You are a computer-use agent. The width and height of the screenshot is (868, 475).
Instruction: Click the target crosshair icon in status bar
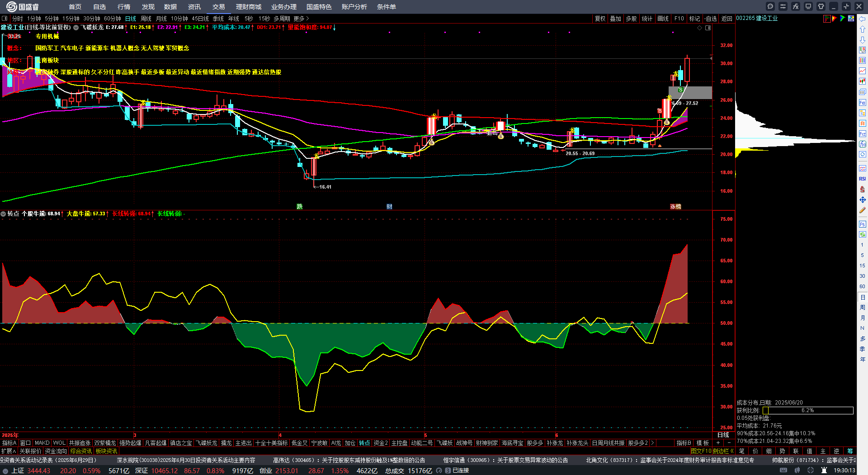[811, 470]
